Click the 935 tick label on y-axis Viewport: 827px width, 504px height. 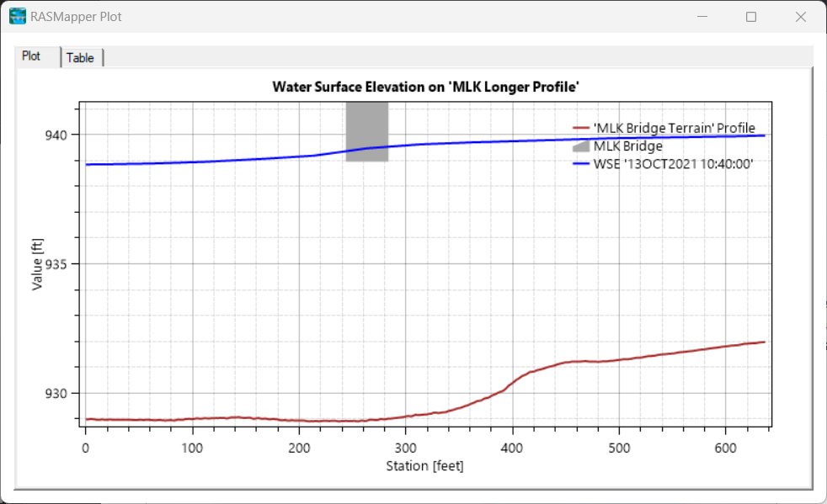point(67,264)
